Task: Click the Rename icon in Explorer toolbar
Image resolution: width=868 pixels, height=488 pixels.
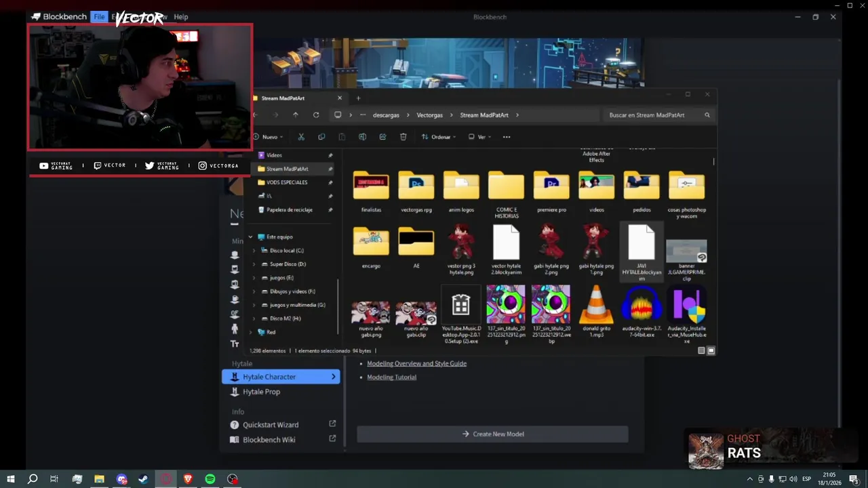Action: 362,137
